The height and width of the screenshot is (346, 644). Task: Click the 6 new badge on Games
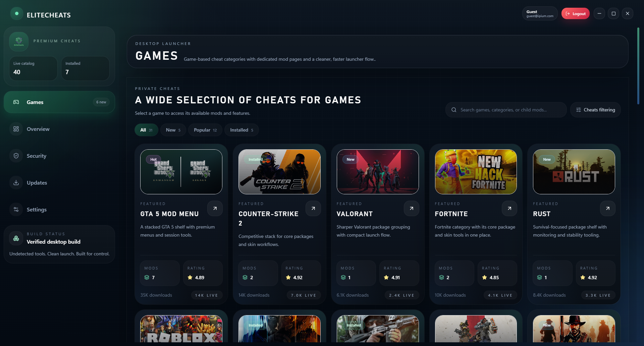coord(101,102)
